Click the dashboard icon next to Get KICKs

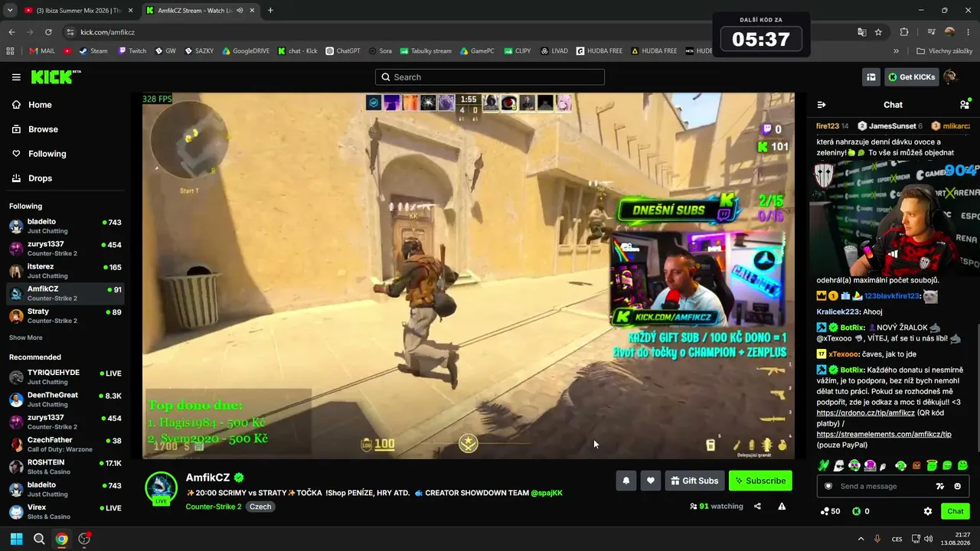click(871, 77)
